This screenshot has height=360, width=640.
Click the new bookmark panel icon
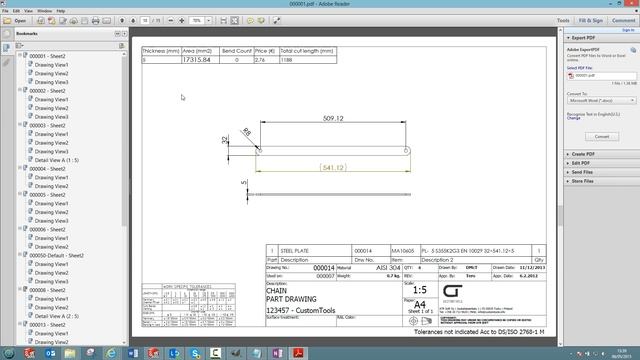click(122, 46)
